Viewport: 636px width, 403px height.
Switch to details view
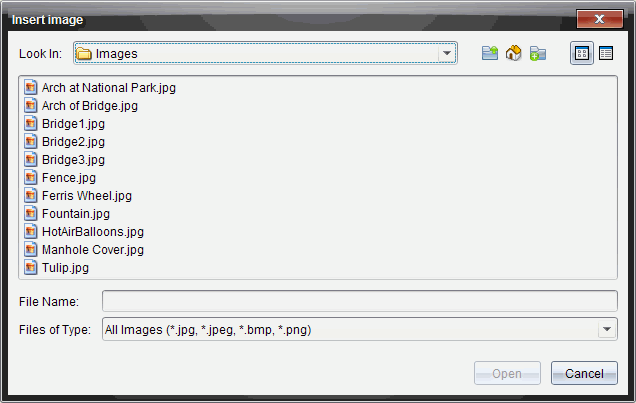[605, 54]
